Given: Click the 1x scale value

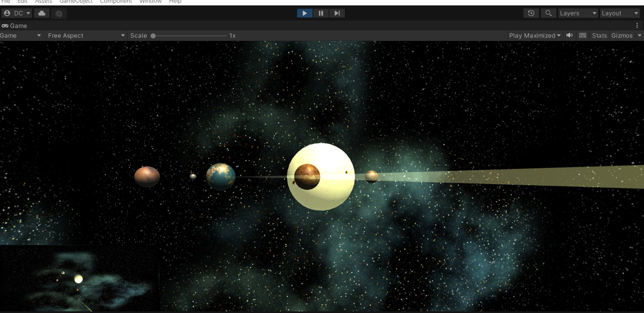Looking at the screenshot, I should pos(233,35).
